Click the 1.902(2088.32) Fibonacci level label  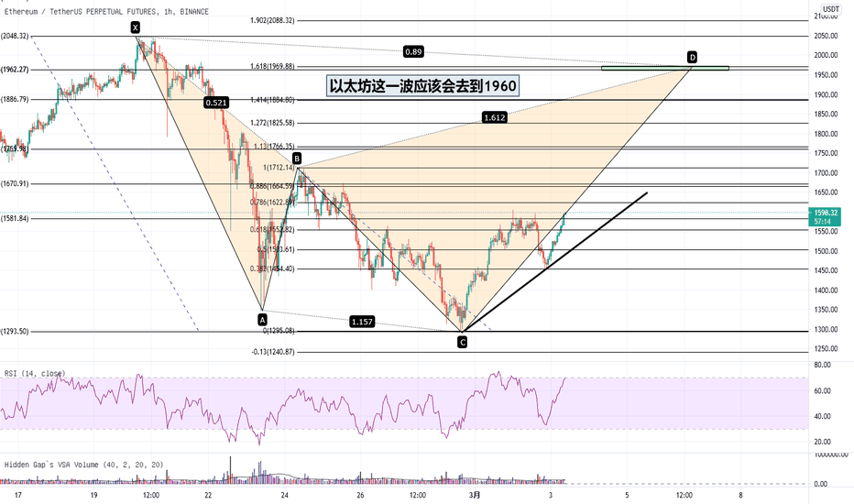click(x=272, y=20)
